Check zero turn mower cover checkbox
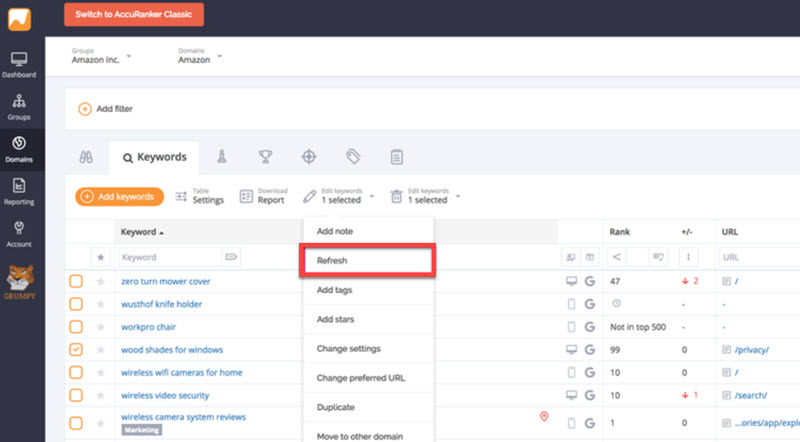Viewport: 800px width, 442px height. click(76, 282)
